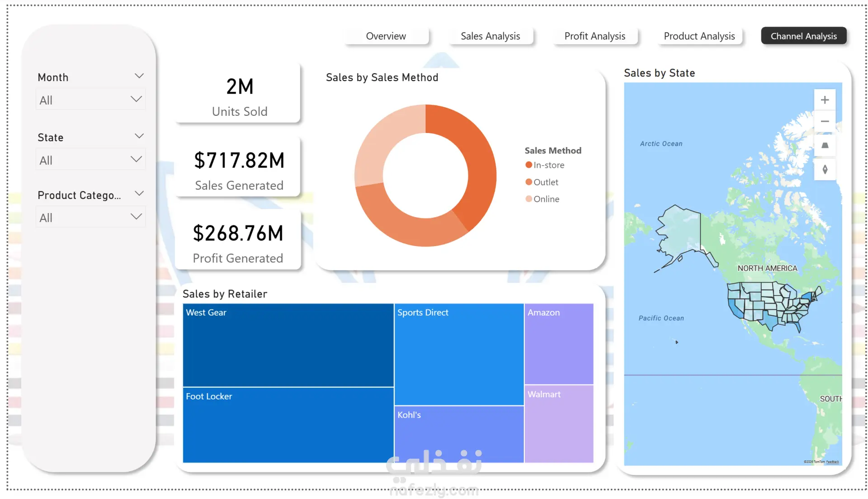Zoom out on the state map
Image resolution: width=868 pixels, height=499 pixels.
(825, 121)
